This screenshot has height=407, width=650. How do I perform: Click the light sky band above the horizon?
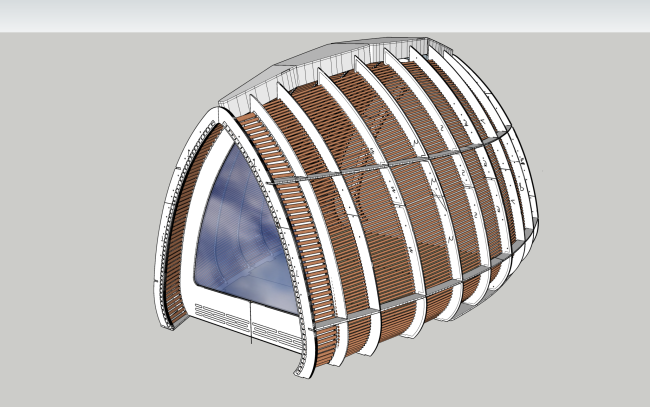tap(325, 15)
